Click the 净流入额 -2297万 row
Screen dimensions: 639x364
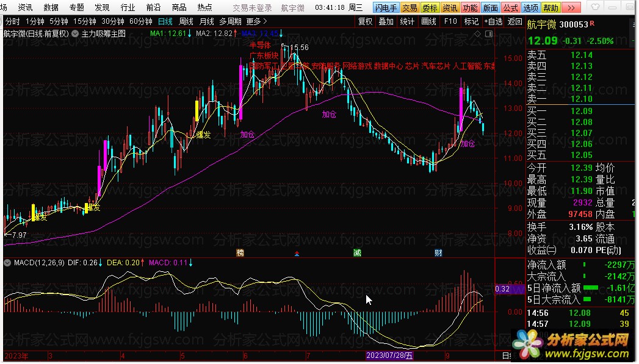tap(581, 265)
